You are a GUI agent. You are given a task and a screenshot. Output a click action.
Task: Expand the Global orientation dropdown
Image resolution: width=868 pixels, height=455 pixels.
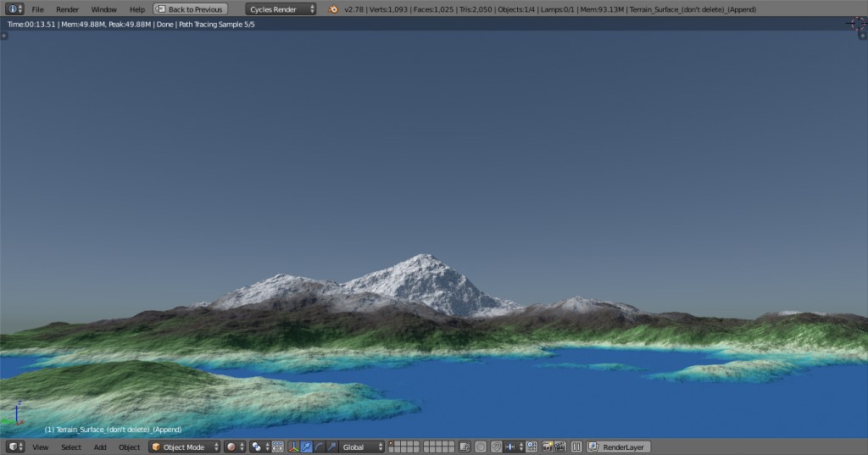click(362, 447)
